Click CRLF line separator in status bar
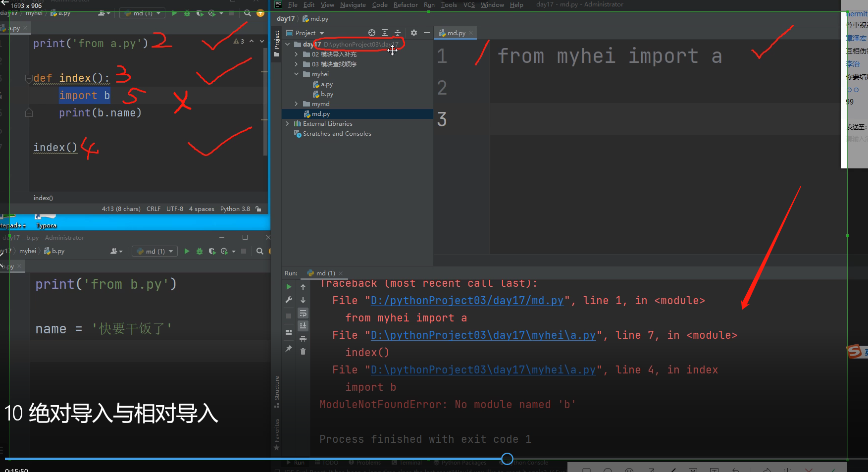Image resolution: width=868 pixels, height=472 pixels. pos(153,209)
